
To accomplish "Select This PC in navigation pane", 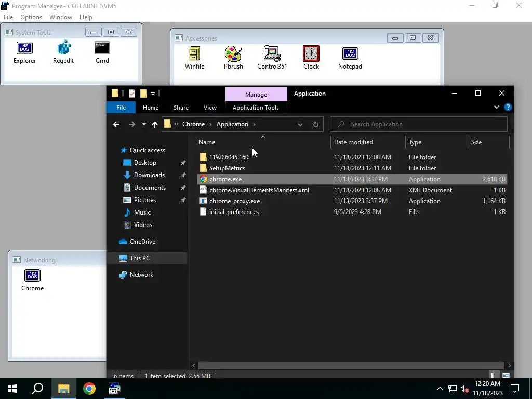I will [x=147, y=258].
